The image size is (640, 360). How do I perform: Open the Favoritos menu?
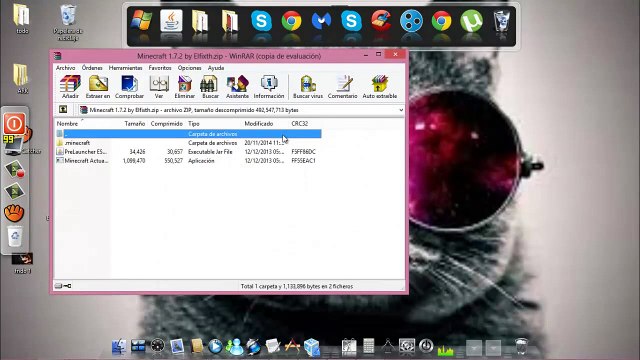pyautogui.click(x=160, y=68)
